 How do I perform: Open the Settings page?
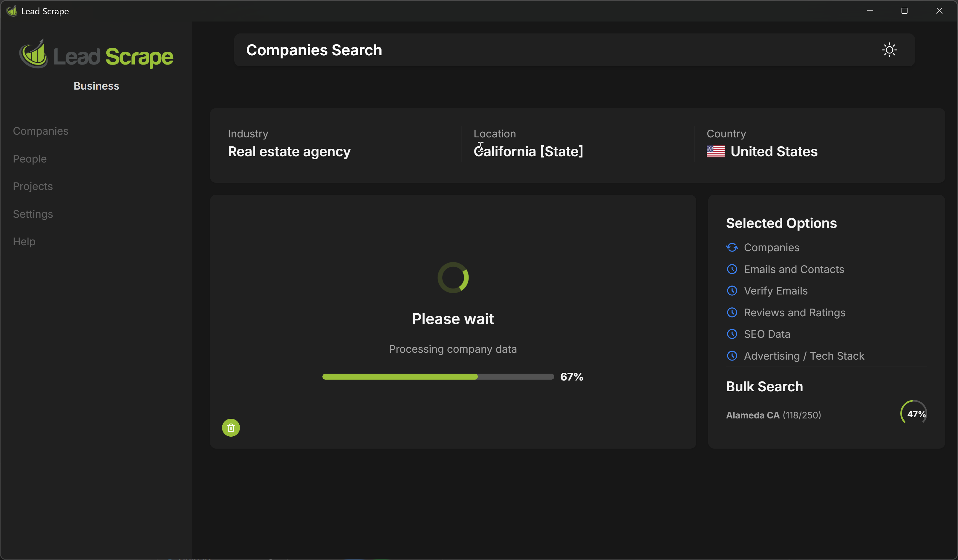(x=33, y=214)
